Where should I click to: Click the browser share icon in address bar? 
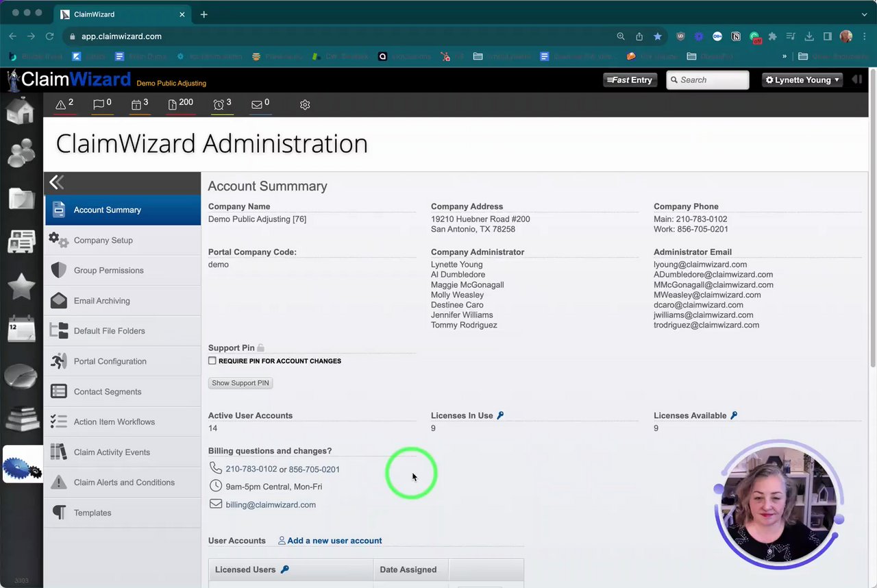[x=639, y=36]
